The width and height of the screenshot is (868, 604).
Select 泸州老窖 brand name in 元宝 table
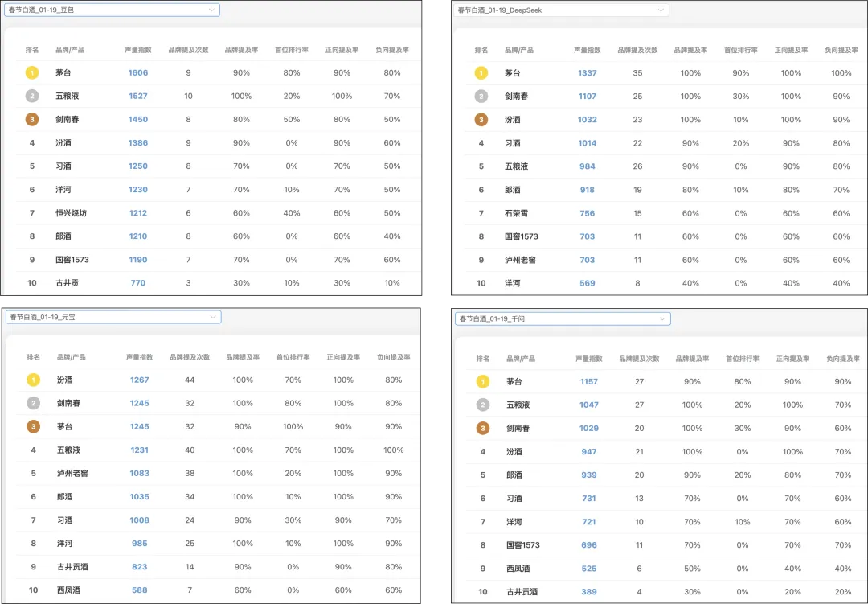click(72, 473)
